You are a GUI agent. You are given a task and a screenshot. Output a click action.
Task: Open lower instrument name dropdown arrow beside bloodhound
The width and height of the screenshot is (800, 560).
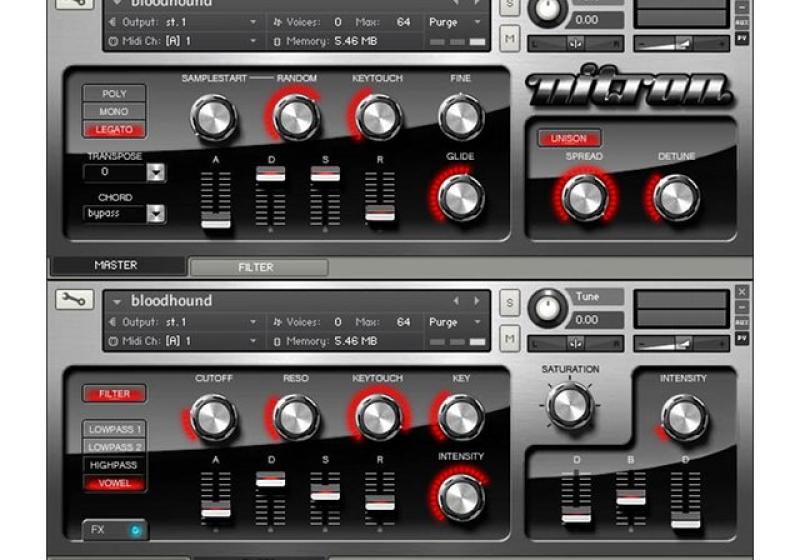tap(117, 302)
